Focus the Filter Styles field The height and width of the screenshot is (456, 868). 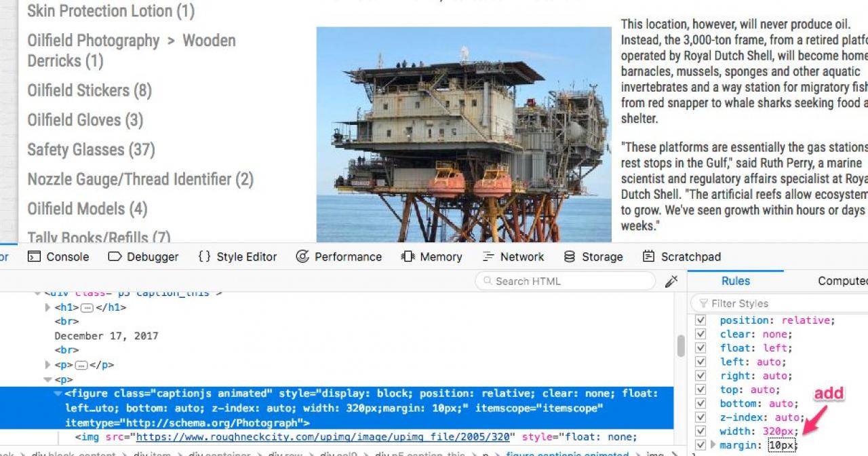(780, 303)
